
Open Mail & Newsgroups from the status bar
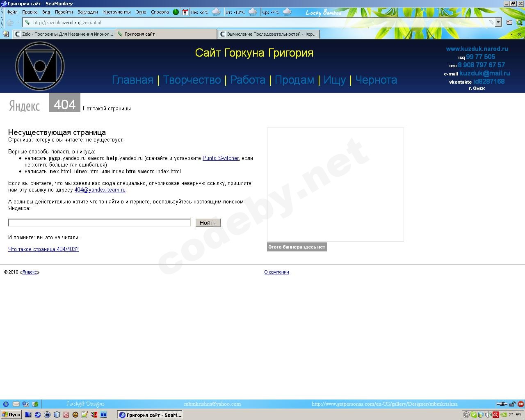tap(16, 404)
